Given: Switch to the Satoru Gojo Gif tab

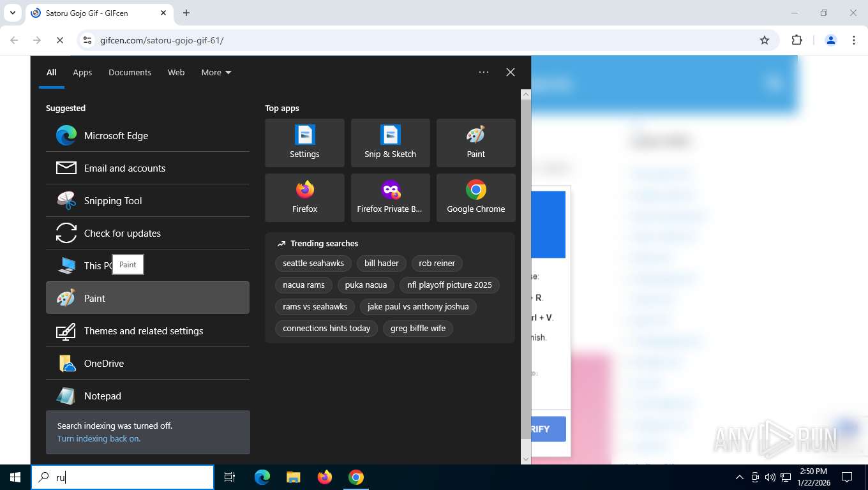Looking at the screenshot, I should click(x=100, y=13).
